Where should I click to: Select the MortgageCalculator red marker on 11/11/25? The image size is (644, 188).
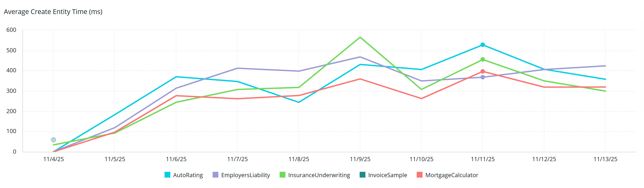click(482, 71)
